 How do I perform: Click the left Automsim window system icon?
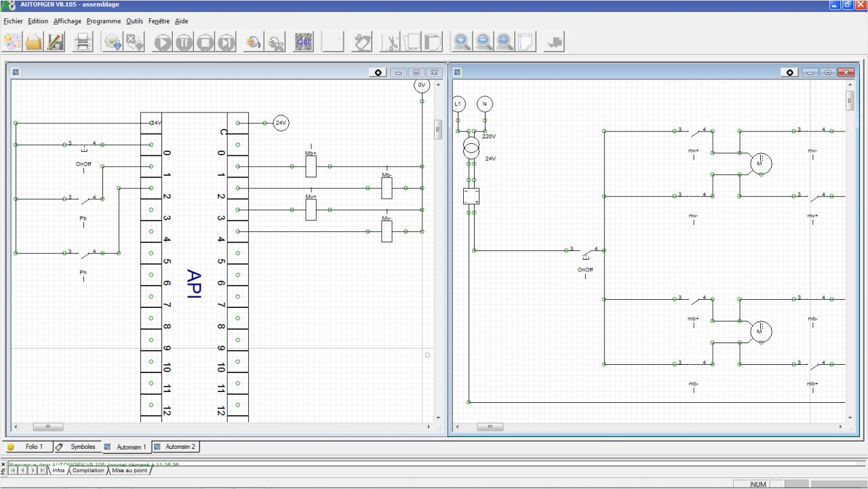16,72
